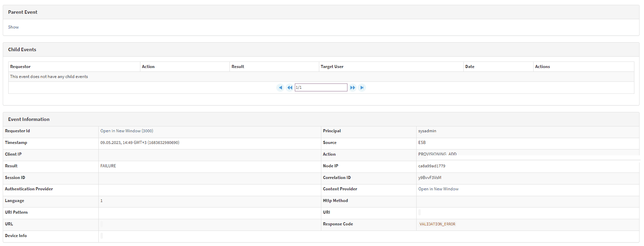The height and width of the screenshot is (246, 644).
Task: Click the Parent Event panel heading
Action: coord(23,12)
